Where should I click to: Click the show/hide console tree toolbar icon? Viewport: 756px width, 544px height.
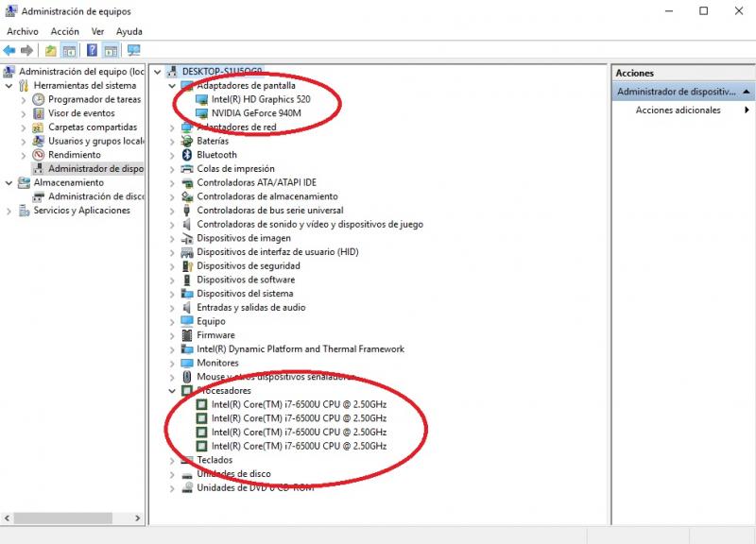[x=69, y=50]
